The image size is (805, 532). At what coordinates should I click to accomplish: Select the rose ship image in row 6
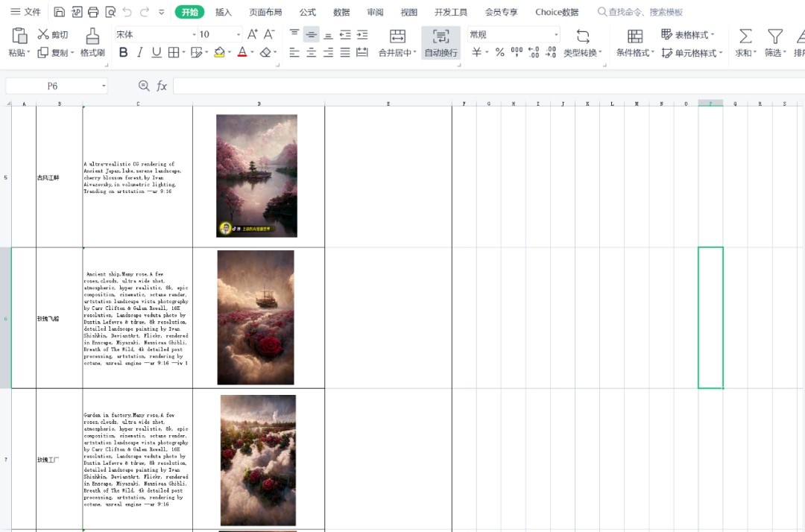(x=256, y=317)
